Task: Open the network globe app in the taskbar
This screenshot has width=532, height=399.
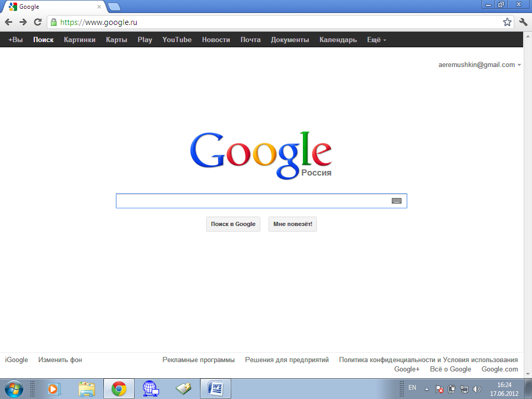Action: [151, 389]
